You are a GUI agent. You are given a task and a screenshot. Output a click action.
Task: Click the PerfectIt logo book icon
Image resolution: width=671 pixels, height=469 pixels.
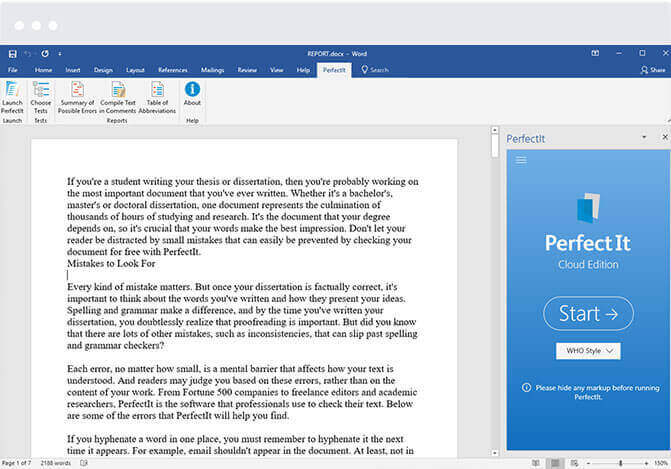[x=588, y=208]
